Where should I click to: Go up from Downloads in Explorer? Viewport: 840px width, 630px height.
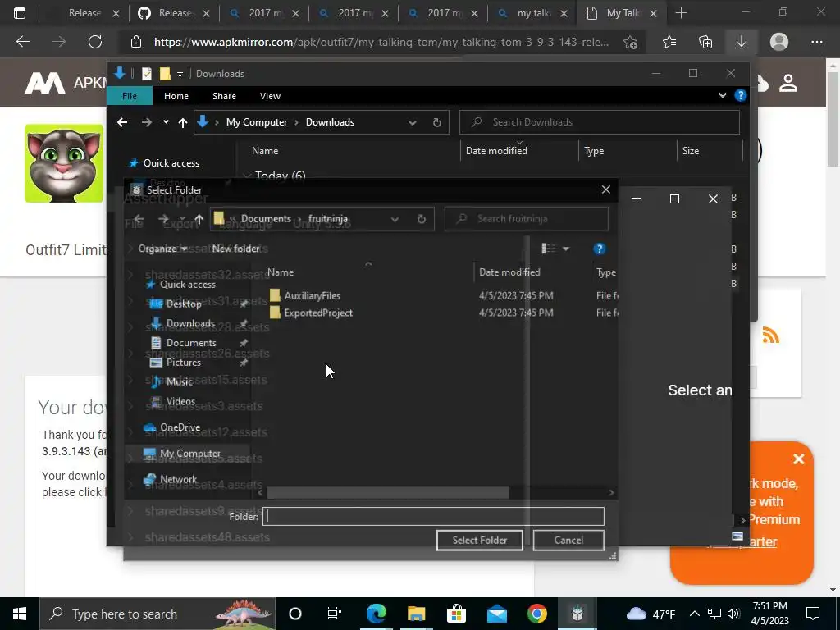[x=183, y=123]
